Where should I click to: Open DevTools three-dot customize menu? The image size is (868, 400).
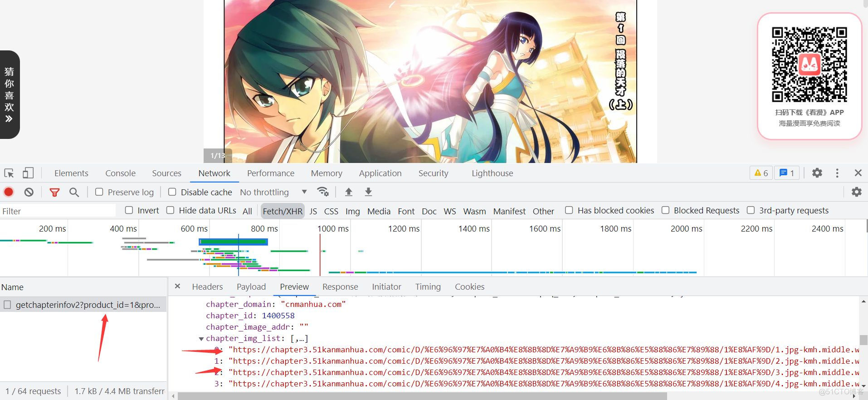837,173
